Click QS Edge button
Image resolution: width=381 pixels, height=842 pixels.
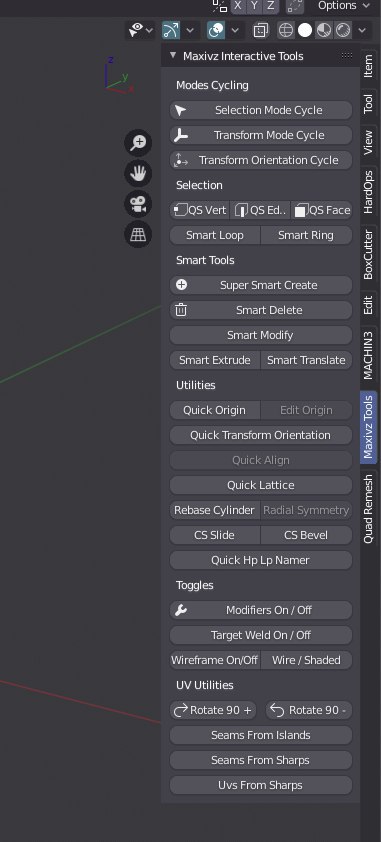tap(260, 210)
